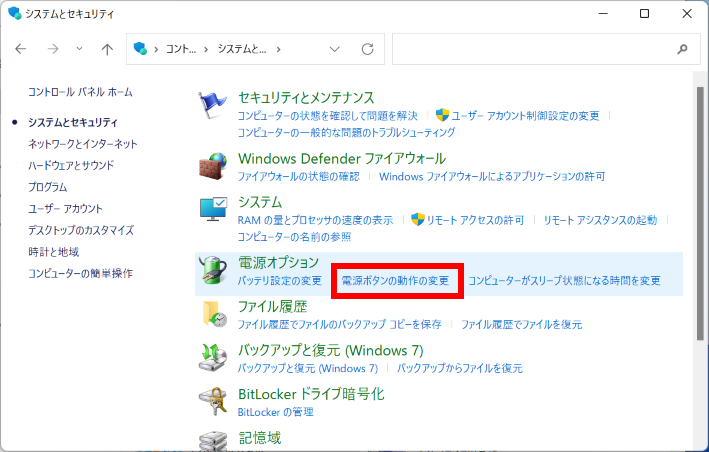The image size is (709, 452).
Task: Expand the address bar history dropdown chevron
Action: click(336, 48)
